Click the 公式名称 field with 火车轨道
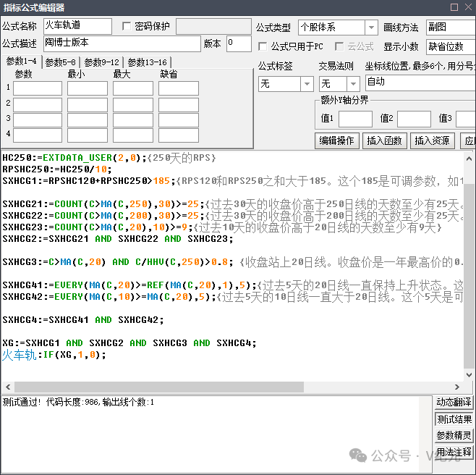Screen dimensions: 476x475 click(x=77, y=26)
